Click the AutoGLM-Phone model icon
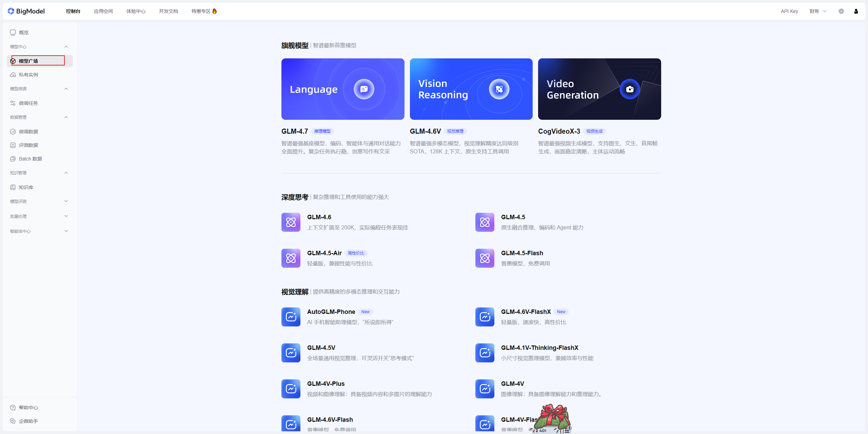 coord(291,317)
